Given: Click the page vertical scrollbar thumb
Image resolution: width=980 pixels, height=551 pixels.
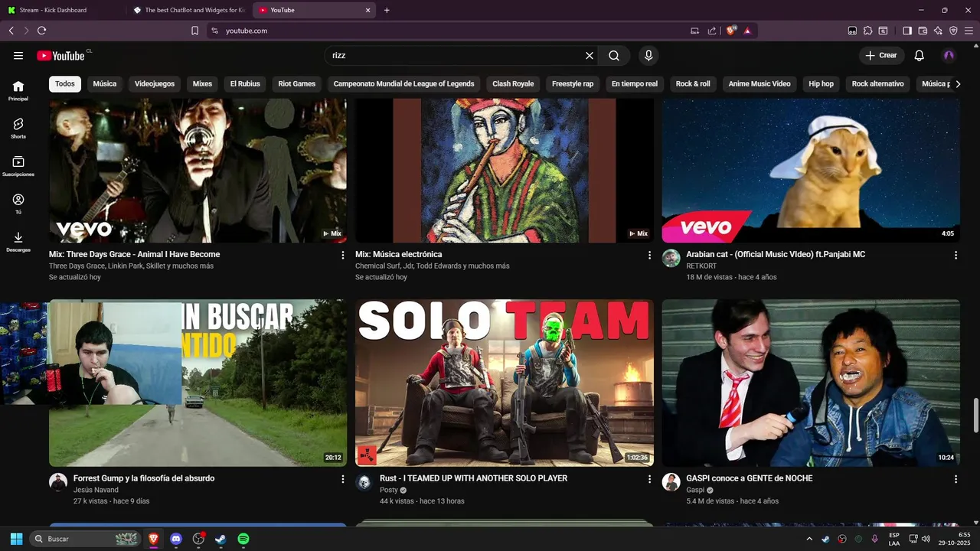Looking at the screenshot, I should [x=975, y=416].
